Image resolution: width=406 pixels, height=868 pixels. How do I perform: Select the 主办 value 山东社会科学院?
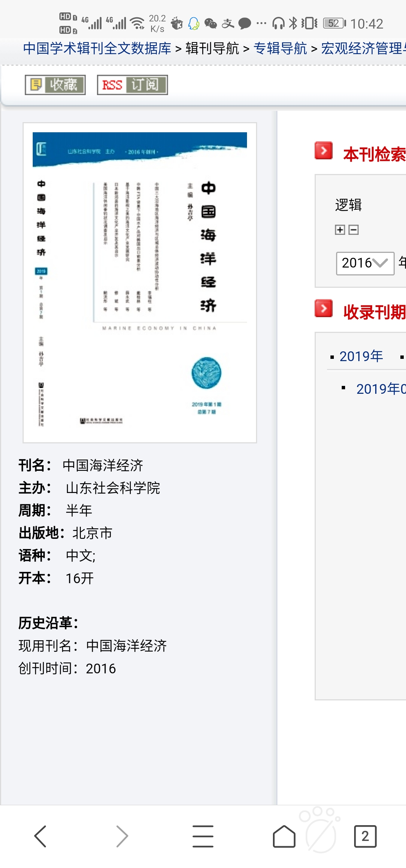(113, 488)
